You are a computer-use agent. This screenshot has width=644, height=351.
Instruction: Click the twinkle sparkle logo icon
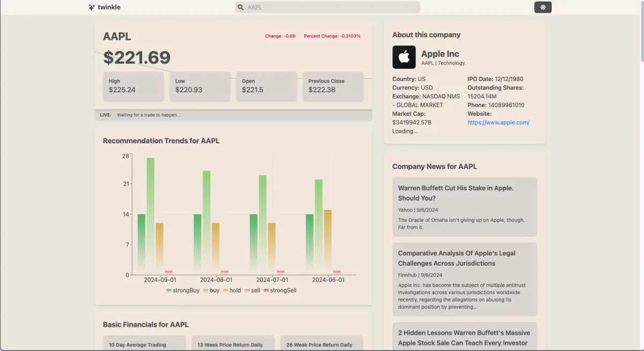tap(92, 7)
